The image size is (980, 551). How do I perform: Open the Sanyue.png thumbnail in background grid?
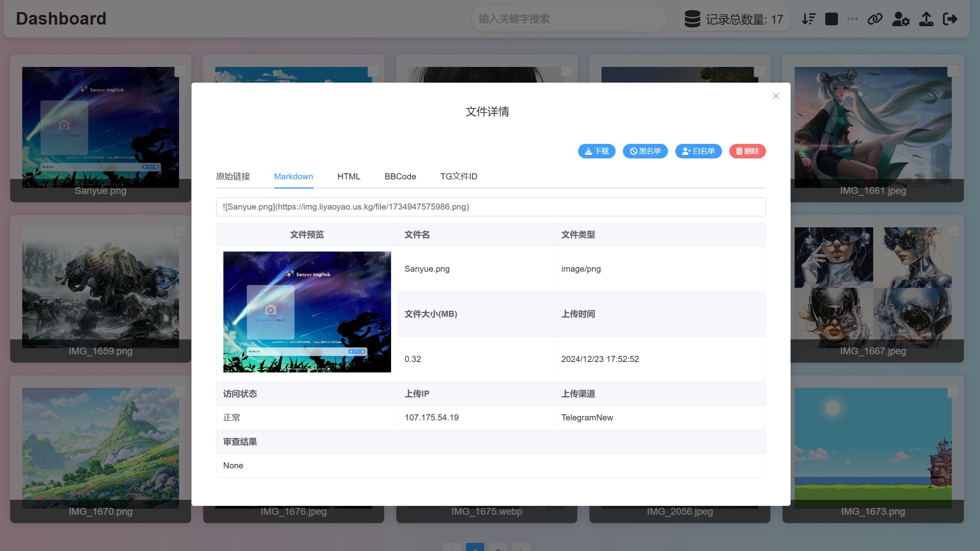[100, 127]
